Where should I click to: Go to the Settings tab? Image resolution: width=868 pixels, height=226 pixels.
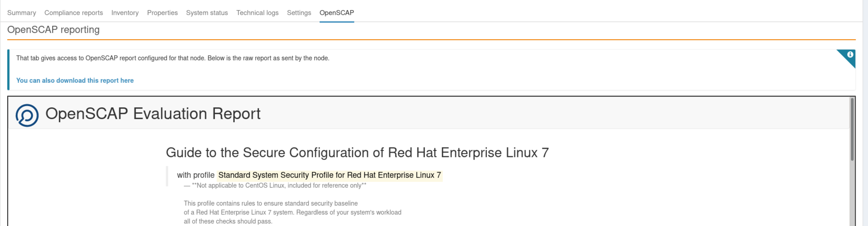(299, 13)
